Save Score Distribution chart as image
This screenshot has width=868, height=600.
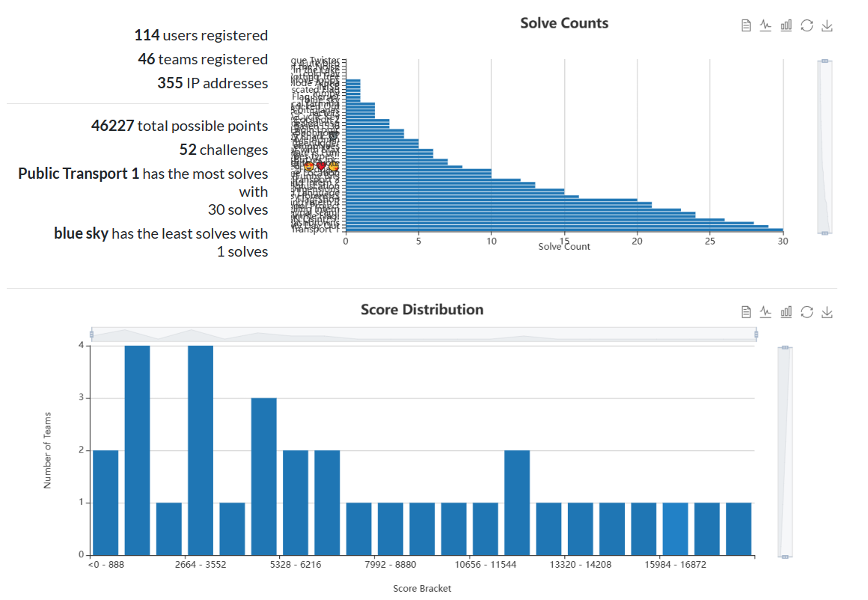[x=827, y=312]
